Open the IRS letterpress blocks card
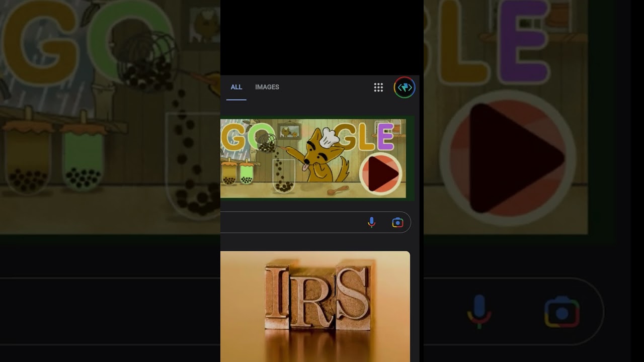This screenshot has width=644, height=362. (x=315, y=306)
